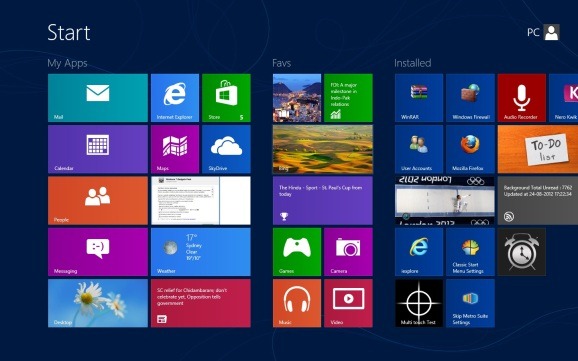
Task: Select the Installed group title
Action: pyautogui.click(x=412, y=63)
